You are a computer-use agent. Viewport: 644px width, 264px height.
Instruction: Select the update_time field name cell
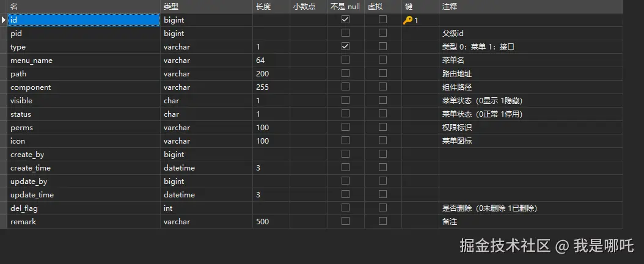tap(84, 194)
